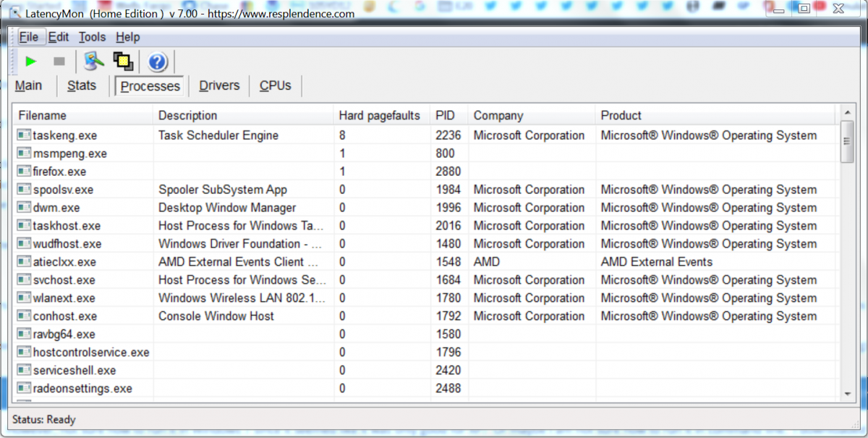Open the Help menu
The height and width of the screenshot is (438, 868).
(128, 37)
